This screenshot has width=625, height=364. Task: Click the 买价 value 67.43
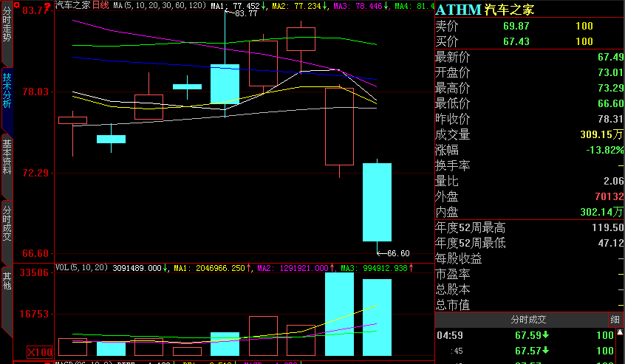516,42
